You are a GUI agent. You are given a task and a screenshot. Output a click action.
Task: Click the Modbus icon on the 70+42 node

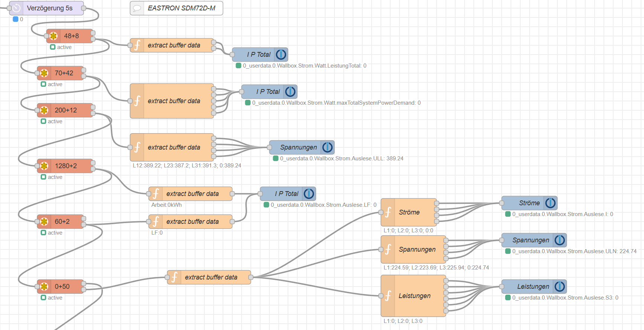coord(44,73)
